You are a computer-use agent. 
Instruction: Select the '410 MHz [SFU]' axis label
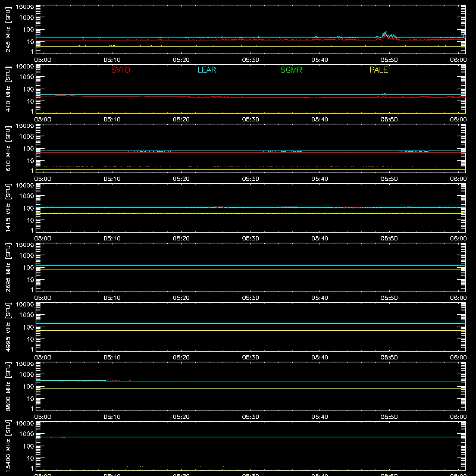[x=8, y=89]
